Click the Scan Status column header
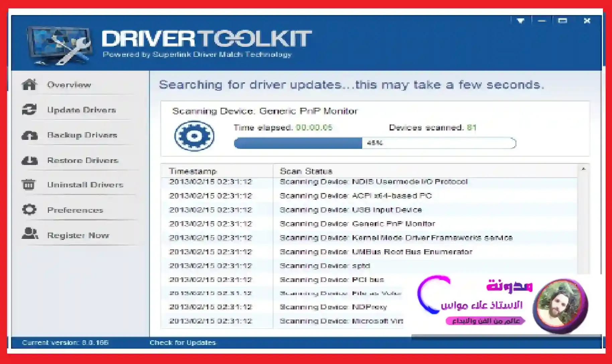The width and height of the screenshot is (612, 364). 425,171
